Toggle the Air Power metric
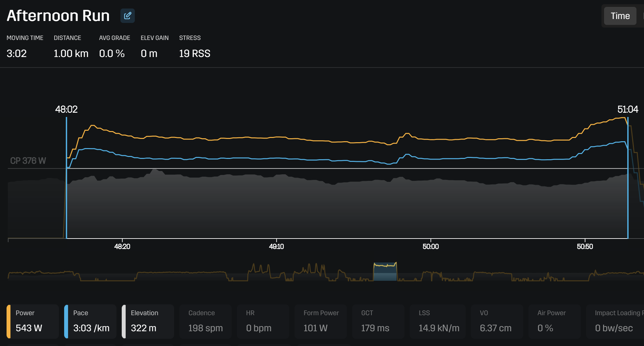 coord(554,321)
